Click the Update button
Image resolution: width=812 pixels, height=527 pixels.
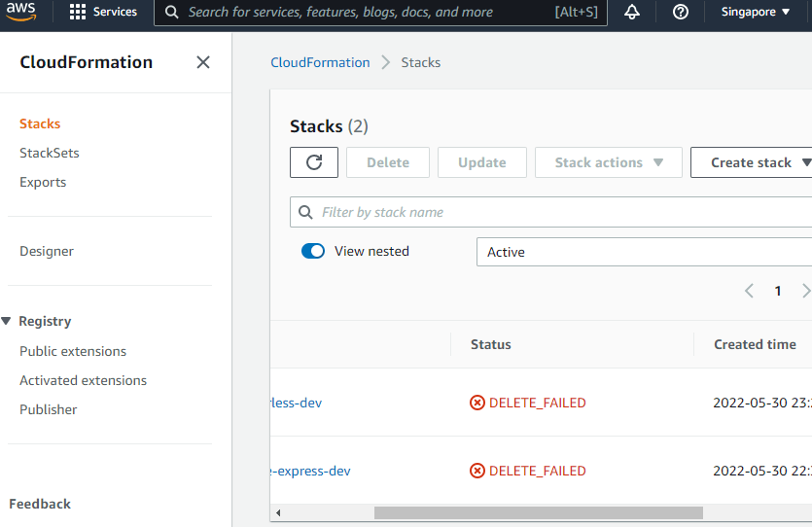pos(482,162)
